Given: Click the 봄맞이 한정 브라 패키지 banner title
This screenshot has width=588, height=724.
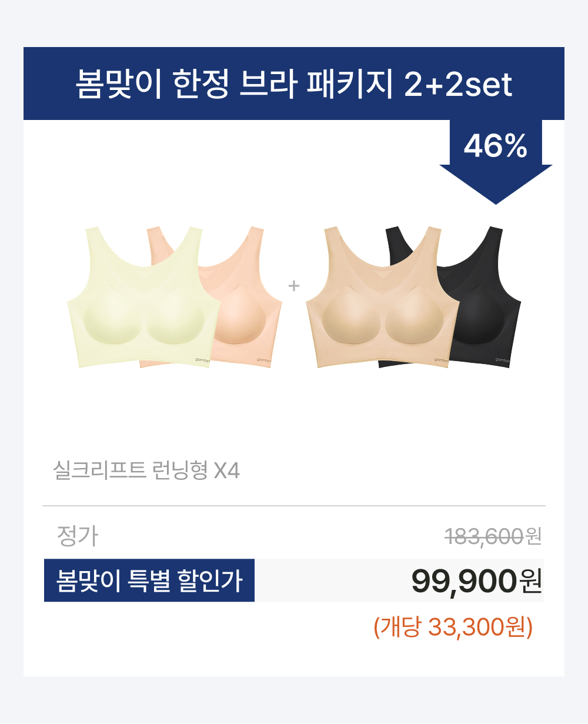Looking at the screenshot, I should (294, 84).
